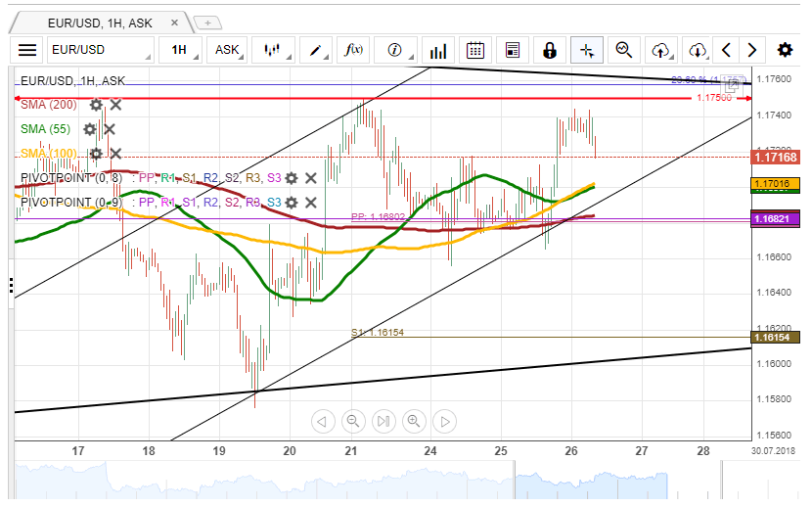The height and width of the screenshot is (507, 812).
Task: Zoom out using the chart overlay button
Action: [353, 422]
